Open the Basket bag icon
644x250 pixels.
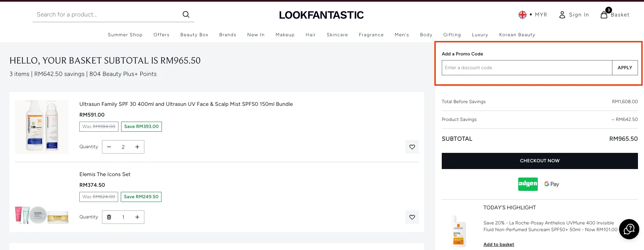point(604,14)
